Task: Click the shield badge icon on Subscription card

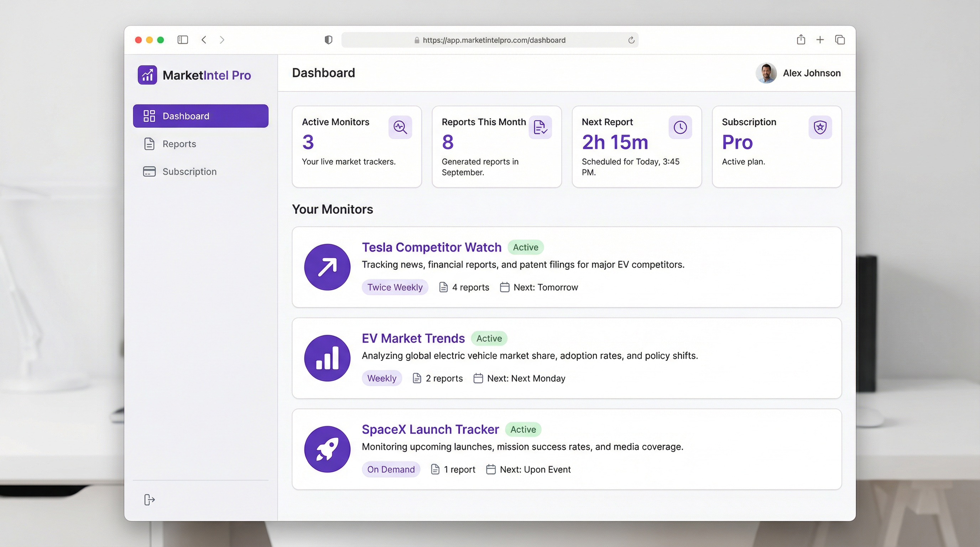Action: (820, 127)
